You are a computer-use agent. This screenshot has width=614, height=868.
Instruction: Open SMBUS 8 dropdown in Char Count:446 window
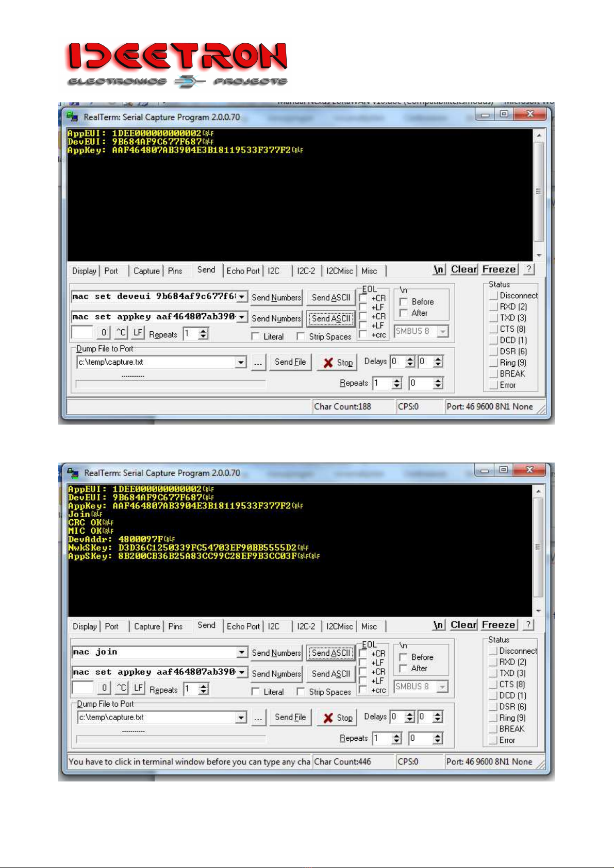click(443, 687)
